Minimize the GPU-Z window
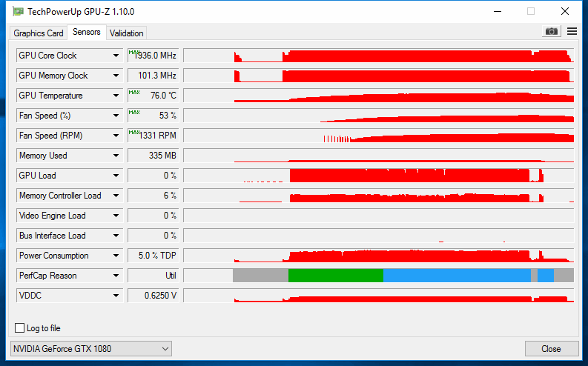 click(498, 12)
